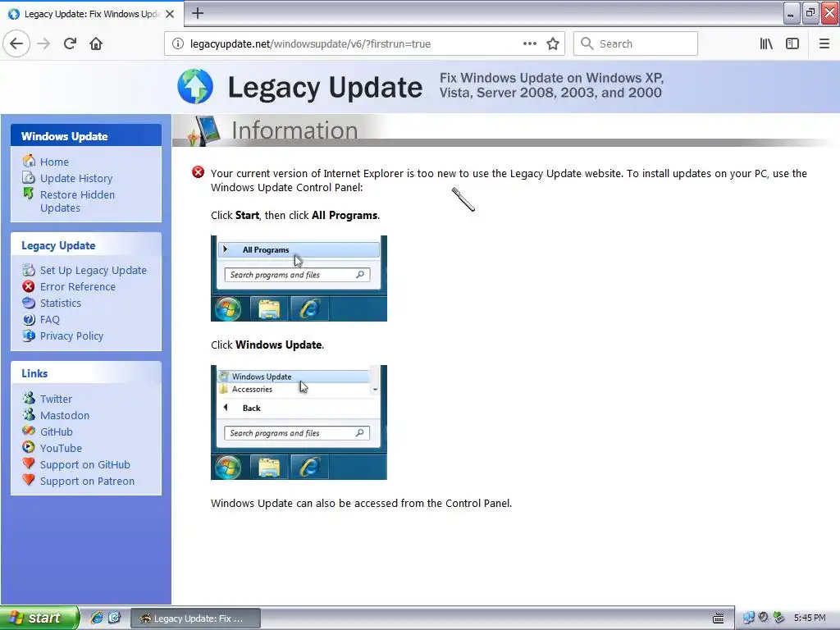
Task: Click the Update History icon in sidebar
Action: pyautogui.click(x=29, y=177)
